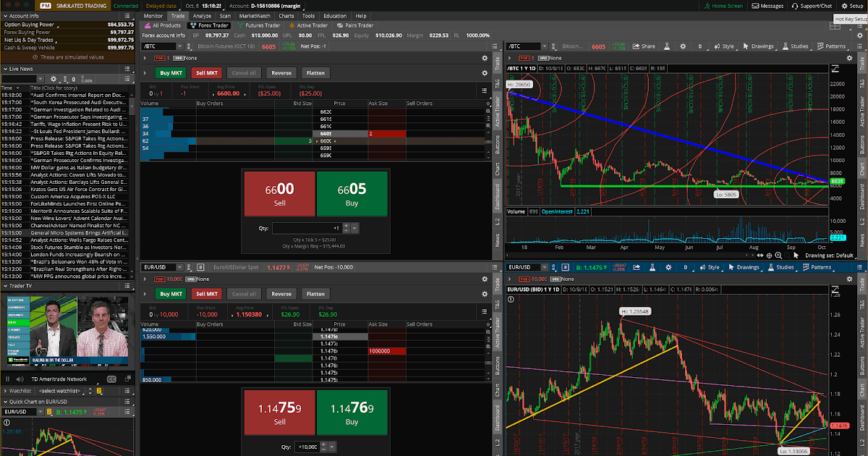Click Flatten for EUR/USD position

[x=316, y=294]
